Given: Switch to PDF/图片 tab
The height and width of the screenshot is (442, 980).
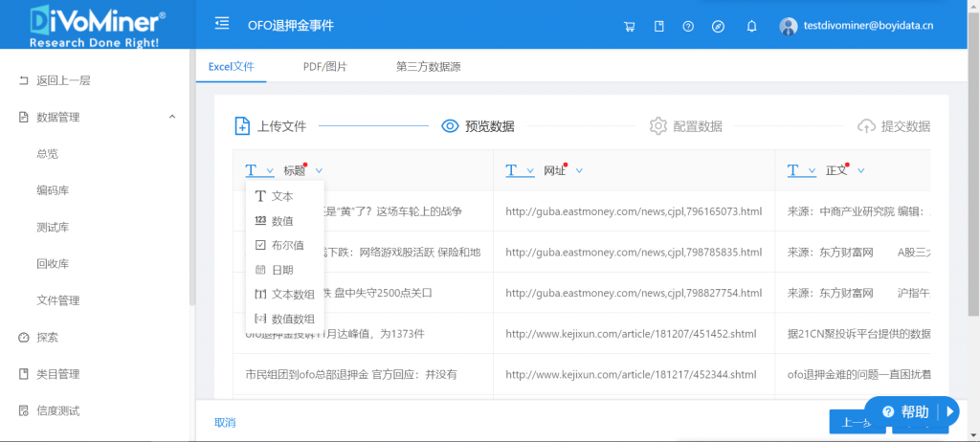Looking at the screenshot, I should [x=325, y=66].
